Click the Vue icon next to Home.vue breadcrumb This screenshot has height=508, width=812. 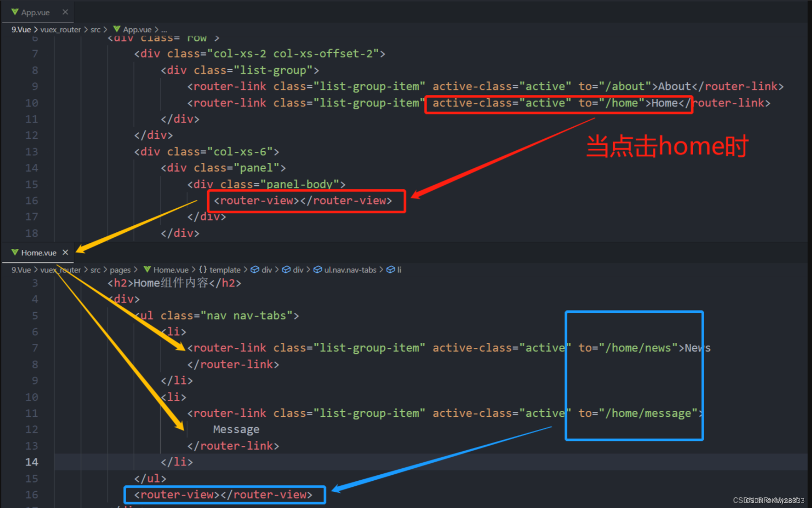[147, 270]
